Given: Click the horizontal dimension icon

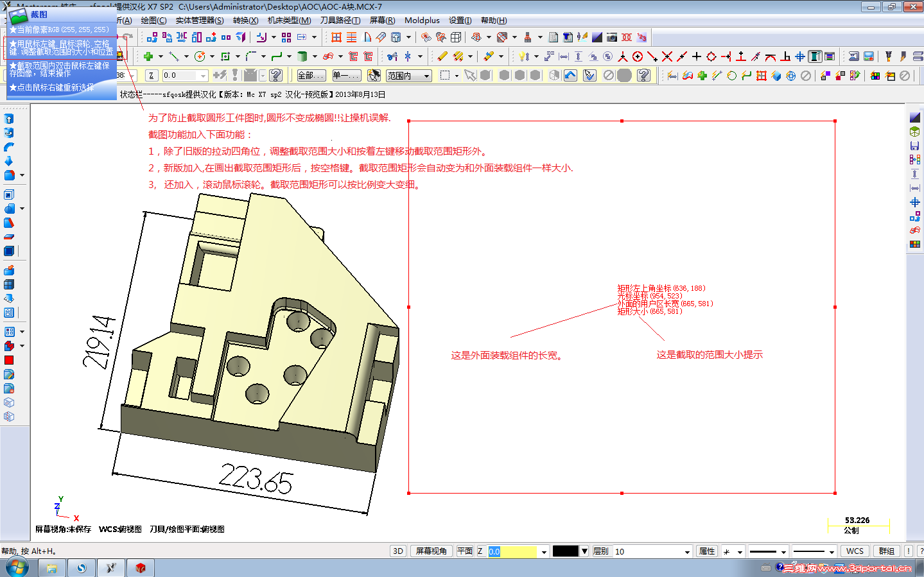Looking at the screenshot, I should point(564,56).
